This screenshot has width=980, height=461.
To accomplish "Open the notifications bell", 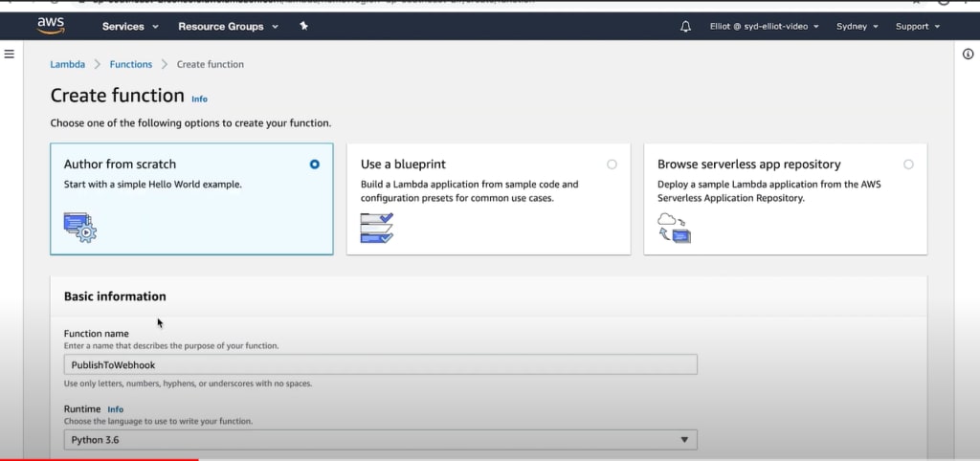I will 685,26.
